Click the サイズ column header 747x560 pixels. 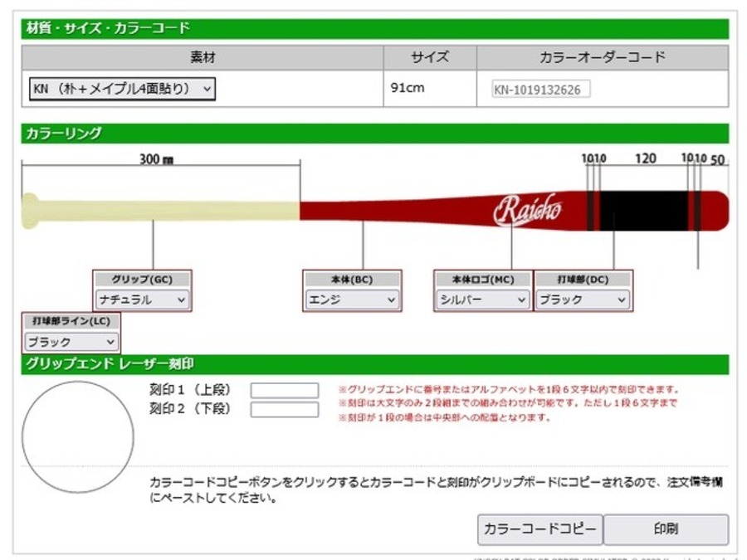(x=430, y=57)
